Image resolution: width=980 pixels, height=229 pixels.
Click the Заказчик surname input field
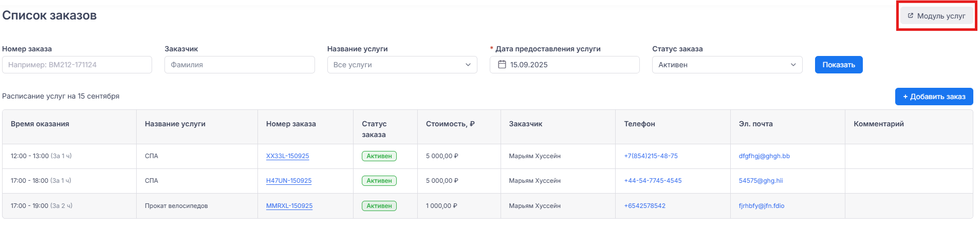point(239,65)
